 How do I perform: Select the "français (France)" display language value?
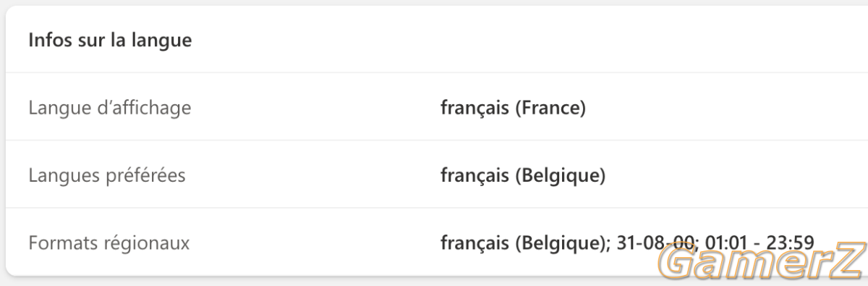(x=514, y=109)
